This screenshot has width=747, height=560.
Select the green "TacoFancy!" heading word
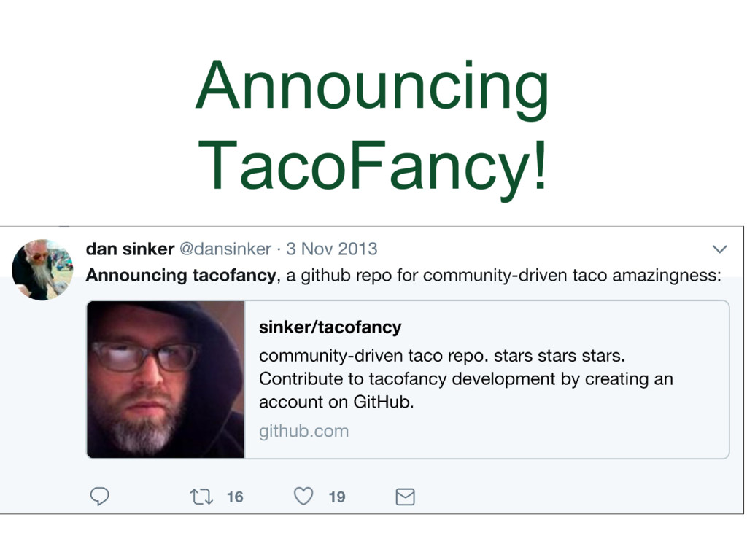(x=372, y=166)
